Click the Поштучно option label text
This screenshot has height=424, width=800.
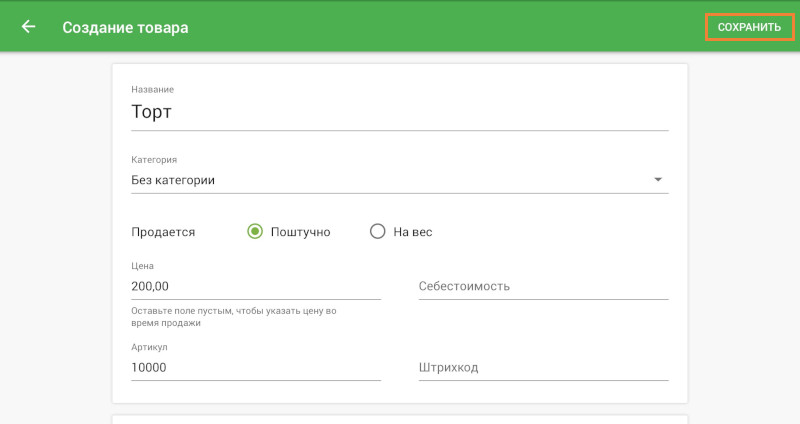pos(300,231)
